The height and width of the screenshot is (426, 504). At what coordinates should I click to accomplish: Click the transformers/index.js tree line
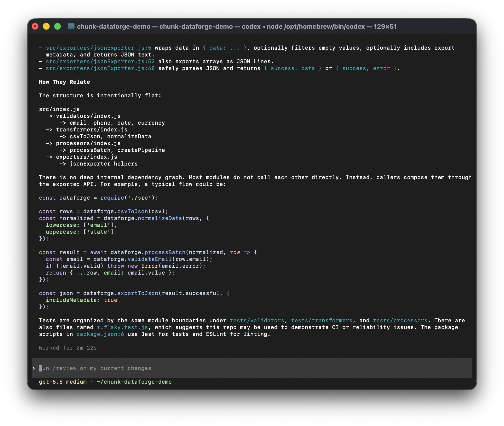coord(87,130)
